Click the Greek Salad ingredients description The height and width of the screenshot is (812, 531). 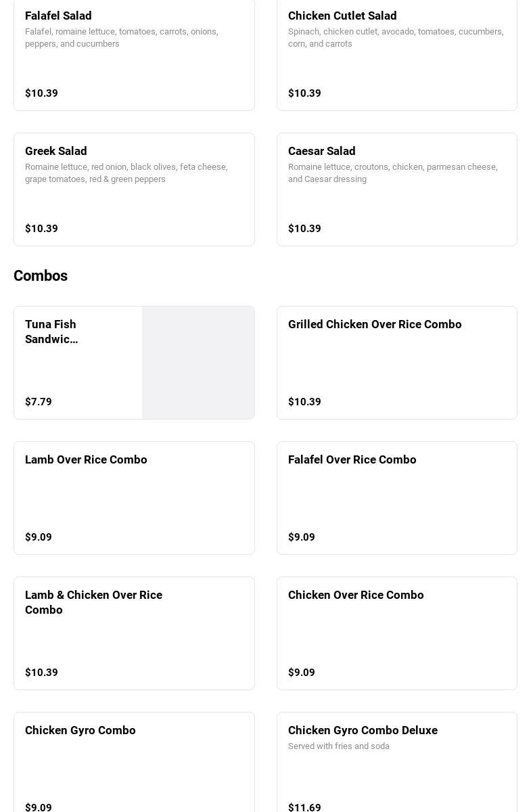click(126, 173)
